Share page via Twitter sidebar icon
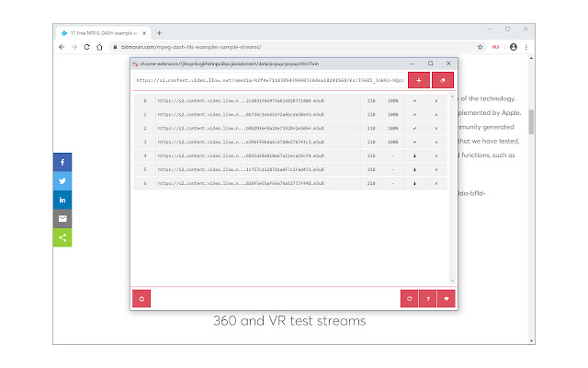The height and width of the screenshot is (368, 588). point(62,181)
